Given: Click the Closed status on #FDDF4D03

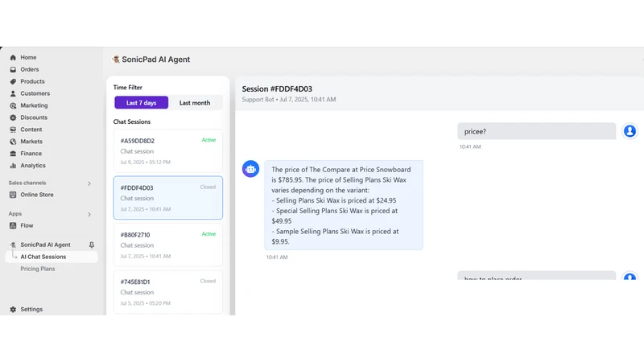Looking at the screenshot, I should point(208,187).
